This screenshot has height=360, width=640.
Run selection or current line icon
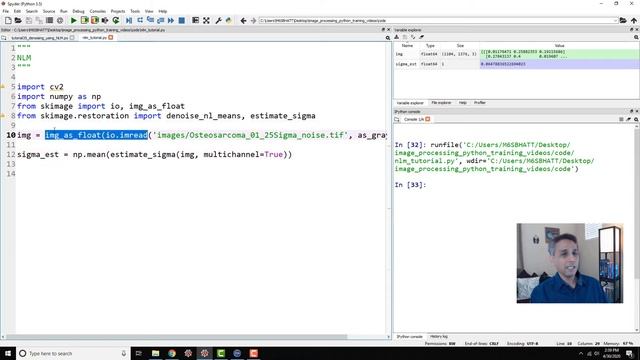click(x=105, y=20)
